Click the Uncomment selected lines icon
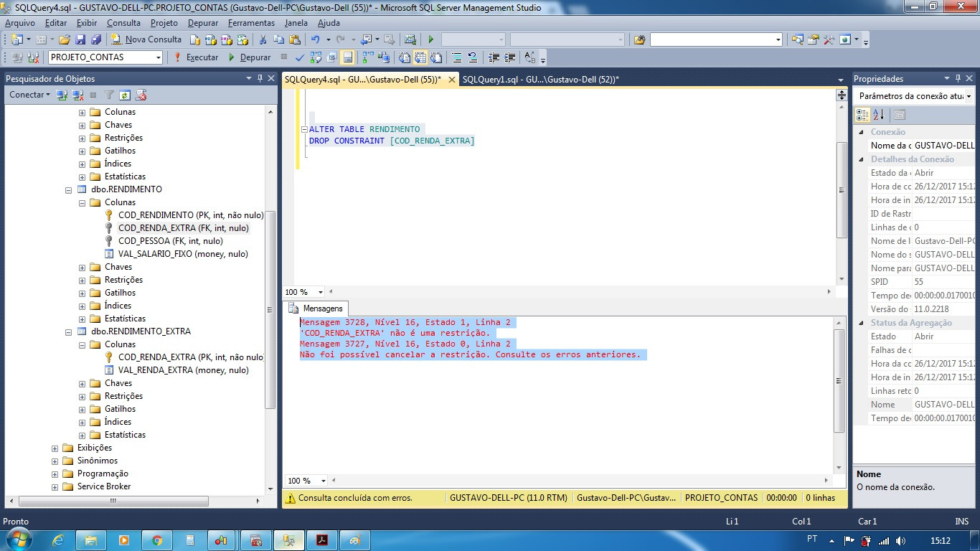980x551 pixels. [x=473, y=57]
